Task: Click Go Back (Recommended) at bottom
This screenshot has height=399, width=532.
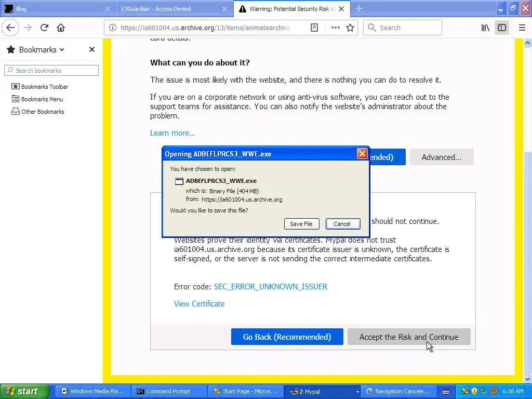Action: click(x=287, y=337)
